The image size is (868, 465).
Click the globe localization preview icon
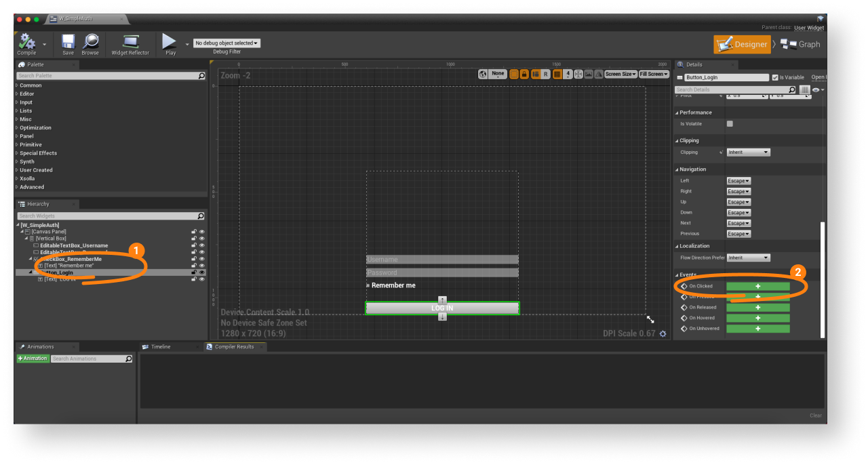(x=483, y=74)
